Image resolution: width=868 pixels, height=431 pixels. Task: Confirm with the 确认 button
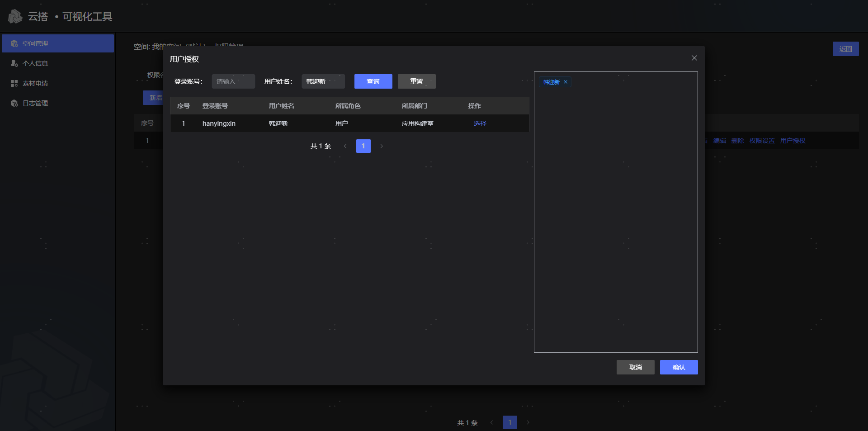[679, 367]
